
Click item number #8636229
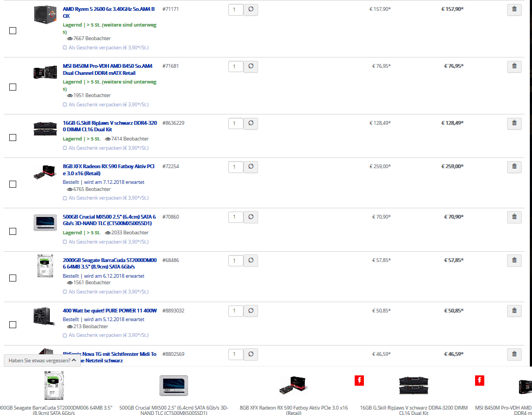tap(173, 123)
